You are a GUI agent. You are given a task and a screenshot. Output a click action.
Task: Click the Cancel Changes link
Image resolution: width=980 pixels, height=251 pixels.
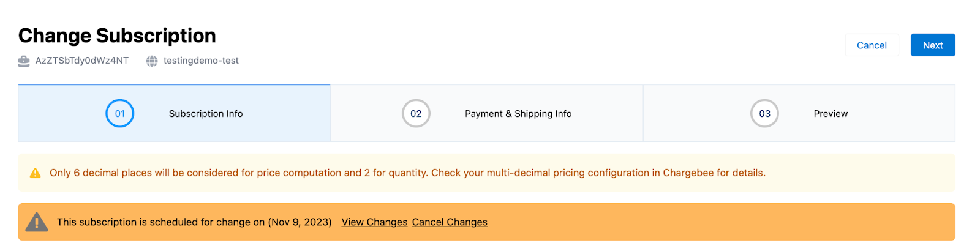tap(450, 222)
